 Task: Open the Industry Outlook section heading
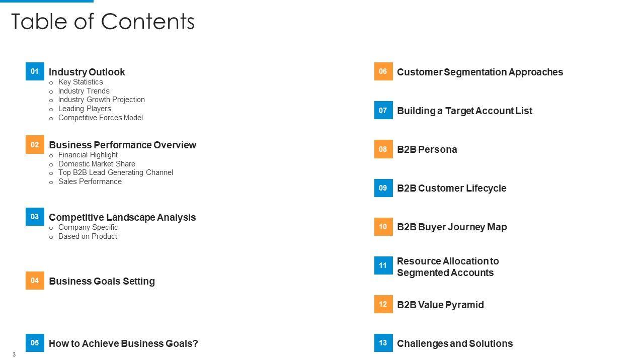click(87, 72)
